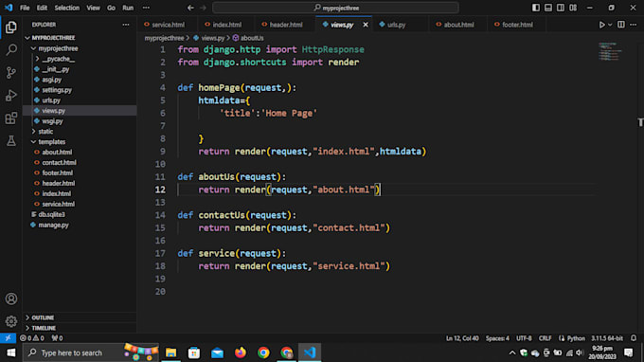Open the Mail app from taskbar
The image size is (644, 362).
(x=217, y=353)
